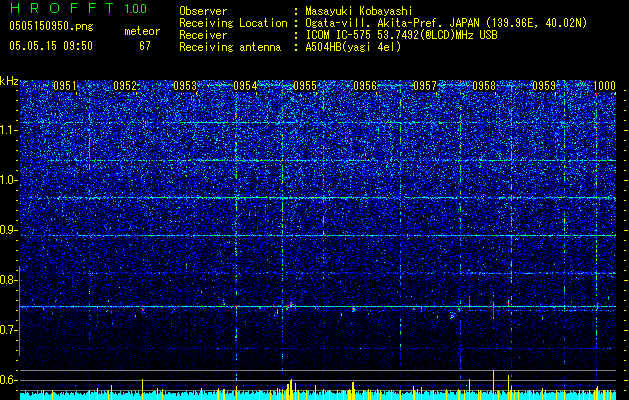Click the 0953 time marker
Image resolution: width=629 pixels, height=400 pixels.
coord(185,86)
